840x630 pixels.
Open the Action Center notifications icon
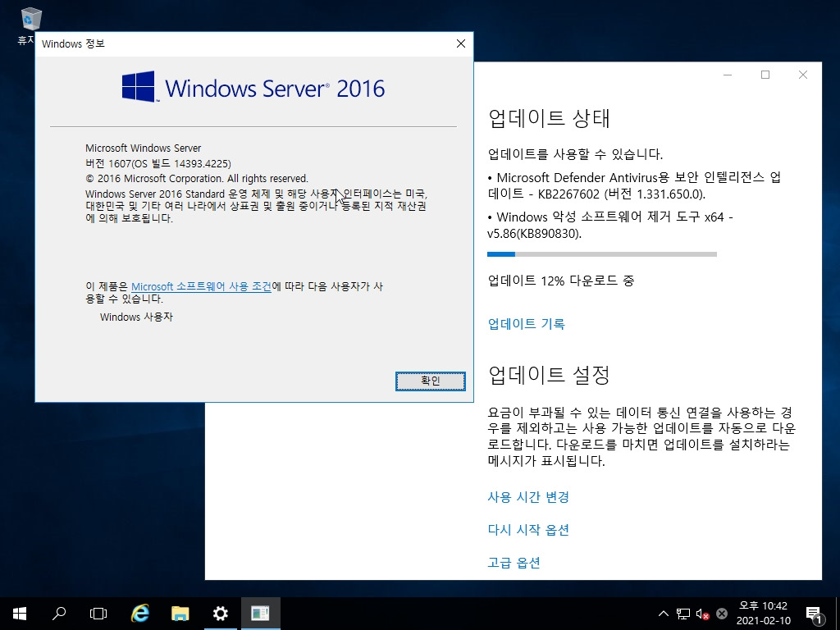point(814,614)
